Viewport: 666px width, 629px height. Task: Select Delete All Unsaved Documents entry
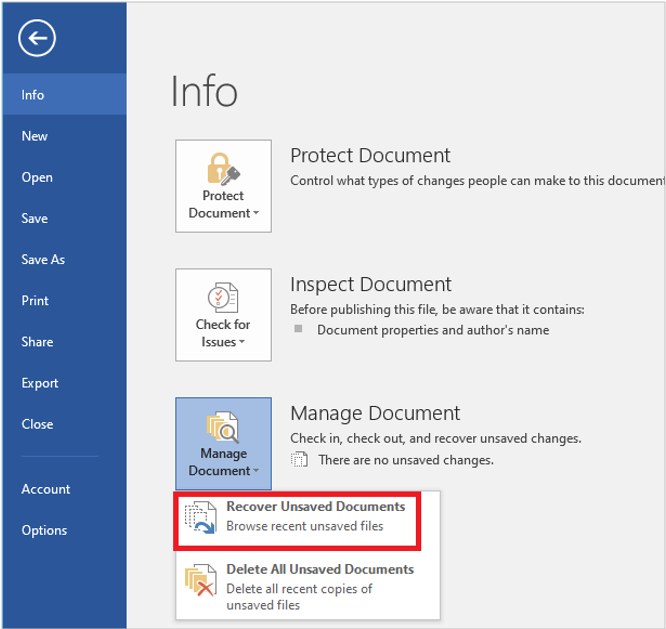(308, 586)
